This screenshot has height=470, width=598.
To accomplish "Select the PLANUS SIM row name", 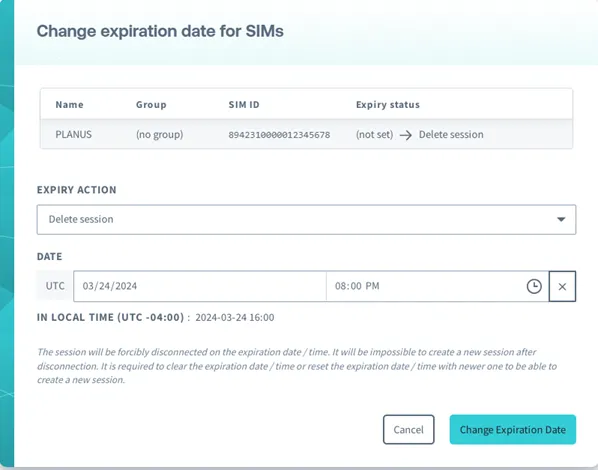I will pos(74,135).
